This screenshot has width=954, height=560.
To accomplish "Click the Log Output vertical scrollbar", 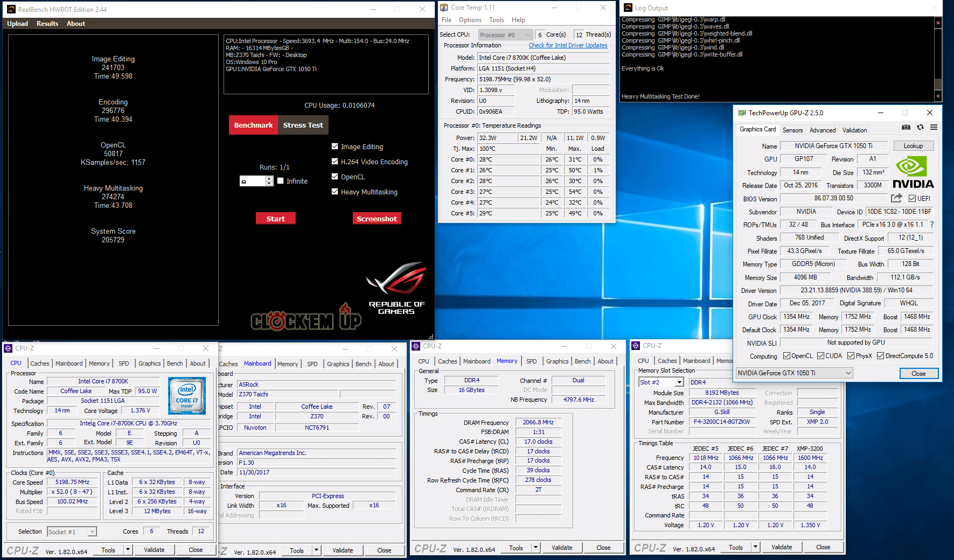I will [938, 59].
